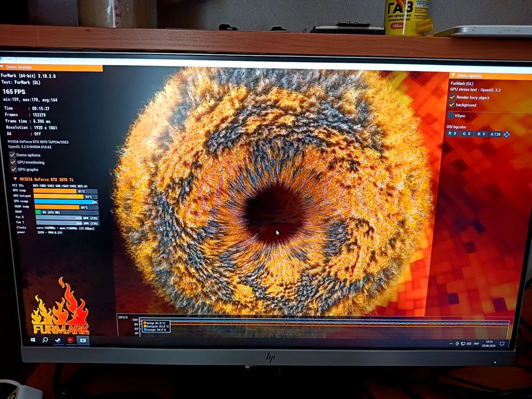
Task: Click the 165 FPS readout
Action: [x=14, y=92]
